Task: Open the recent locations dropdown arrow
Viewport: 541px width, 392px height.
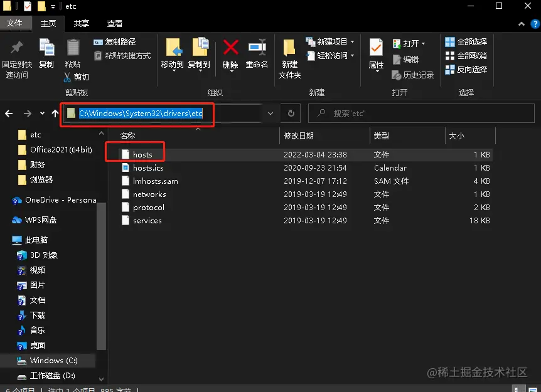Action: 42,113
